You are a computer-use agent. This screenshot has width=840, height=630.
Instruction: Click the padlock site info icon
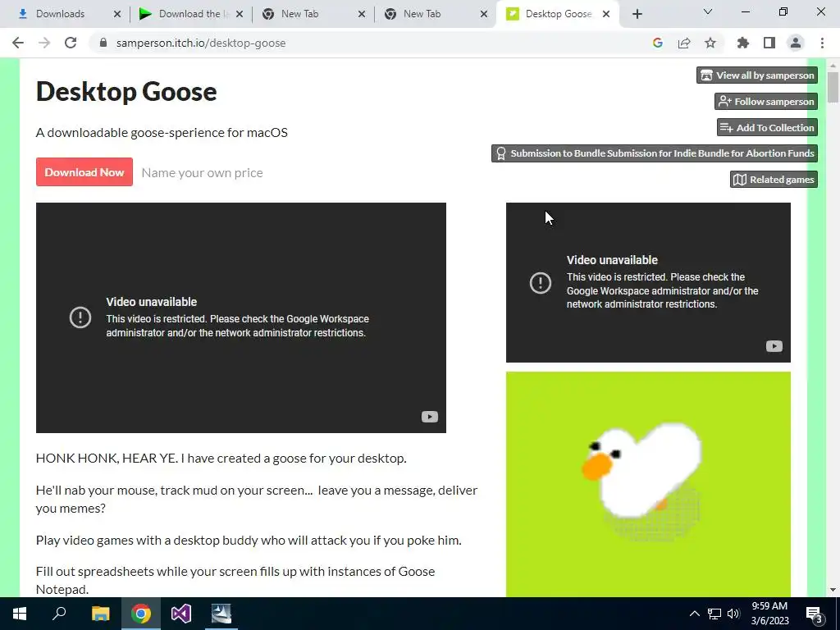click(x=103, y=43)
